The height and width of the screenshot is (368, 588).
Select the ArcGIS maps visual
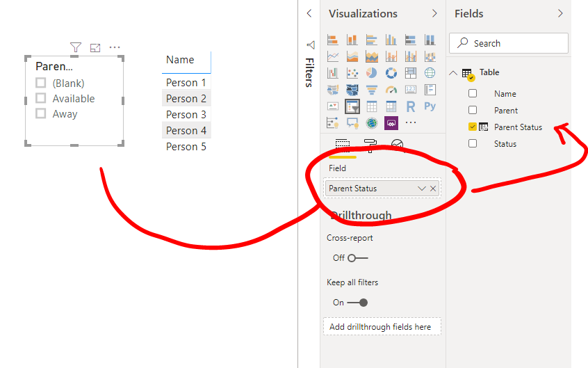point(372,123)
